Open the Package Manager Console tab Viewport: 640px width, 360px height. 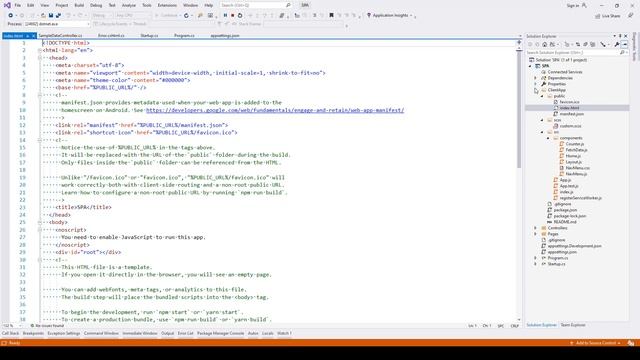click(220, 333)
